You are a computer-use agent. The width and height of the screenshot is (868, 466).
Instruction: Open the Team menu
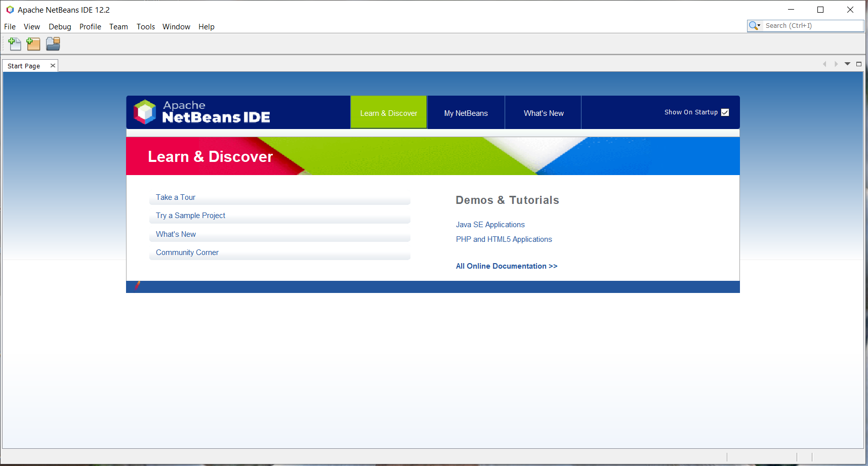(x=118, y=27)
